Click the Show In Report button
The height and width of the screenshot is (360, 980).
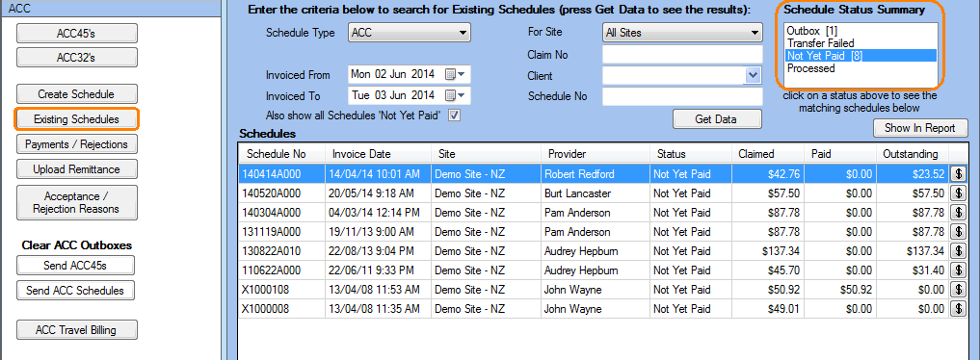(920, 128)
